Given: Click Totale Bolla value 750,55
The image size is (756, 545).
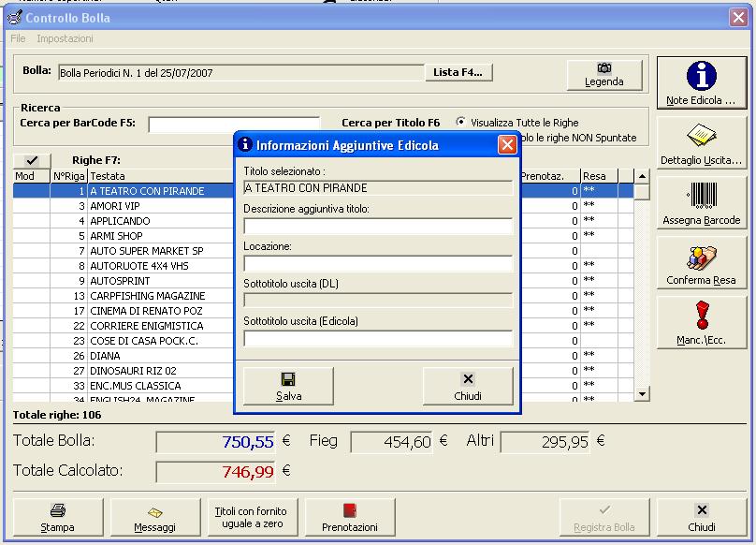Looking at the screenshot, I should 216,442.
